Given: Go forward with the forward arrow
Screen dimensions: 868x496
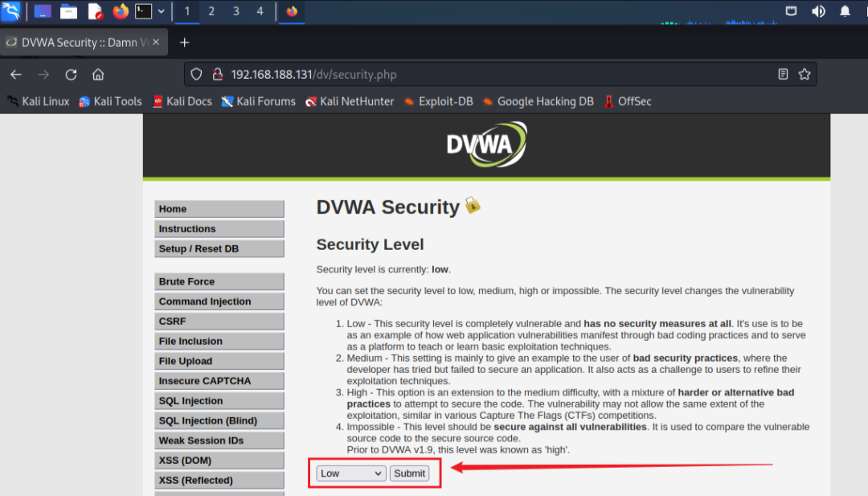Looking at the screenshot, I should (x=43, y=74).
